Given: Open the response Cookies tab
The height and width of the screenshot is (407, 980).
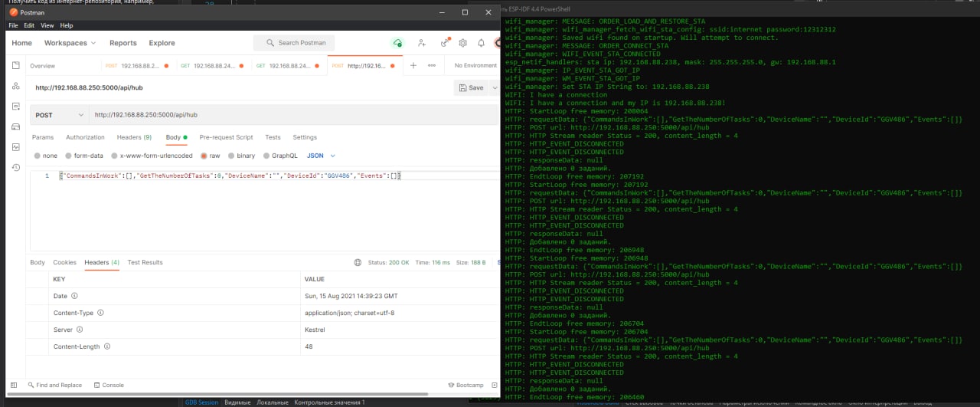Looking at the screenshot, I should [64, 262].
